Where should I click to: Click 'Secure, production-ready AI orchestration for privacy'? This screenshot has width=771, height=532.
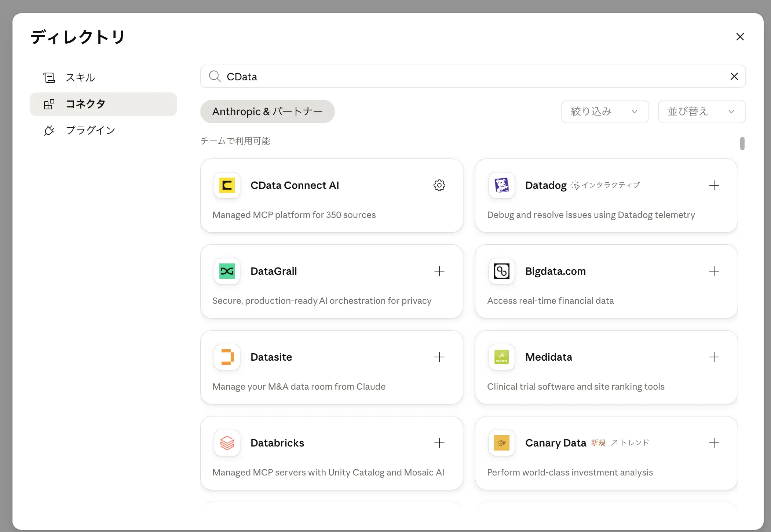pos(322,300)
